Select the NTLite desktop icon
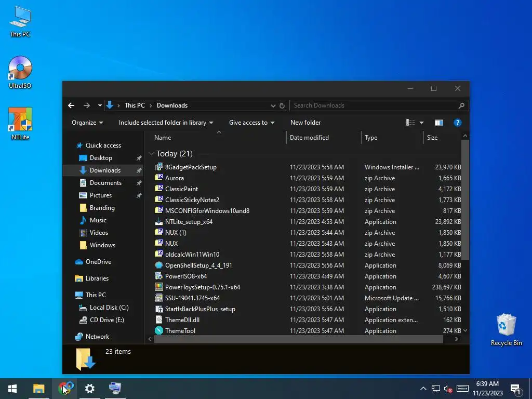The image size is (532, 399). pyautogui.click(x=20, y=124)
